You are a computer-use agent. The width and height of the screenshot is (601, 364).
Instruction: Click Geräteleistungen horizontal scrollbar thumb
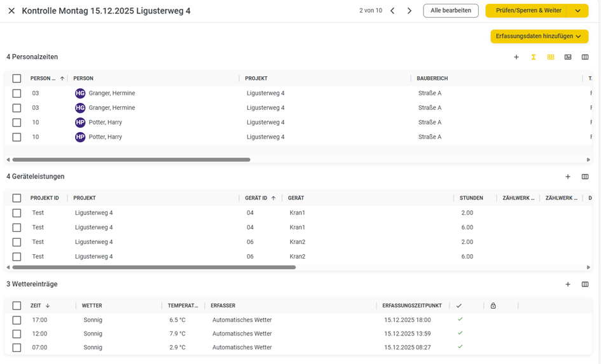[154, 267]
